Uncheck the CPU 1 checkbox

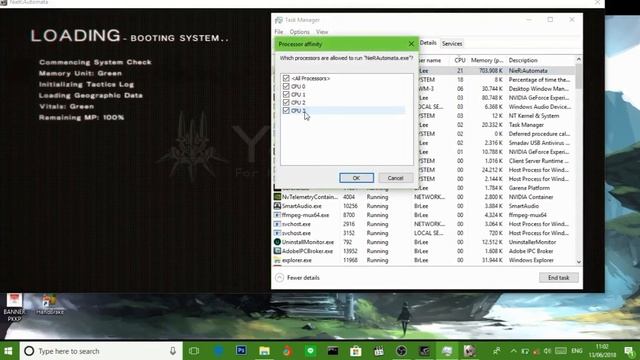pyautogui.click(x=286, y=94)
